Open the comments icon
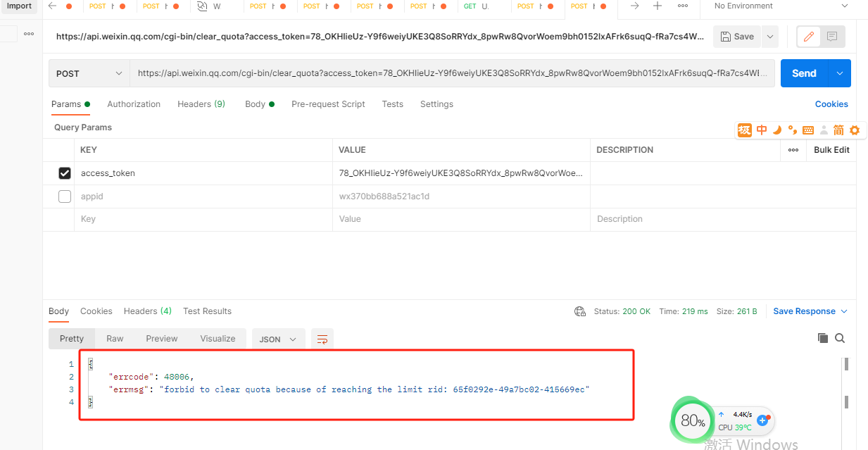Viewport: 868px width, 450px height. (832, 37)
